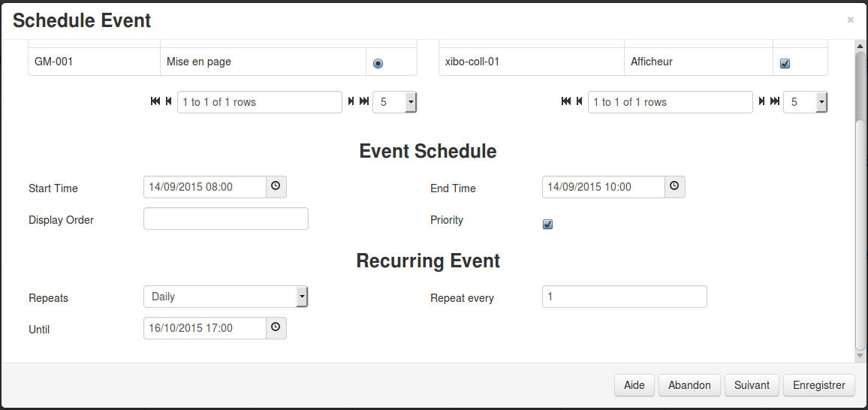Go to previous page in layout table

click(x=168, y=101)
